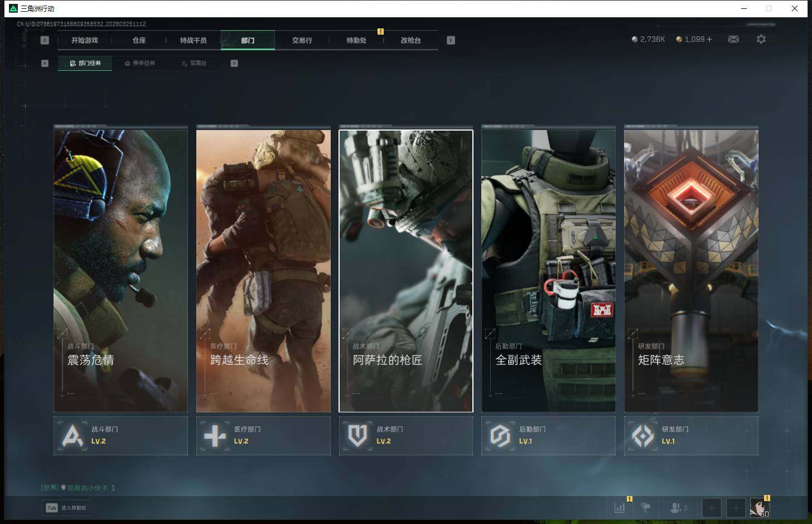Open the 军需处 sub-tab
This screenshot has width=812, height=524.
click(194, 63)
